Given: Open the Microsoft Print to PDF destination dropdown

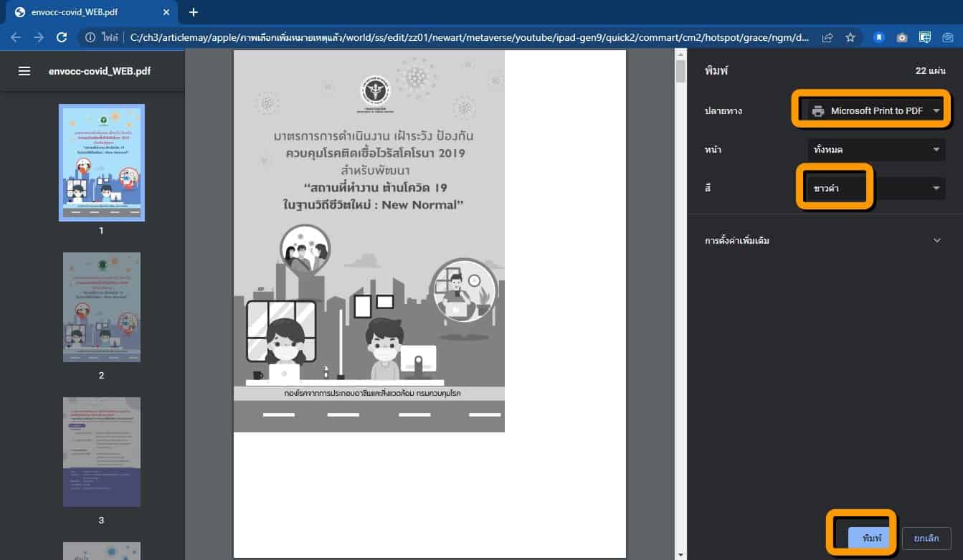Looking at the screenshot, I should tap(875, 111).
